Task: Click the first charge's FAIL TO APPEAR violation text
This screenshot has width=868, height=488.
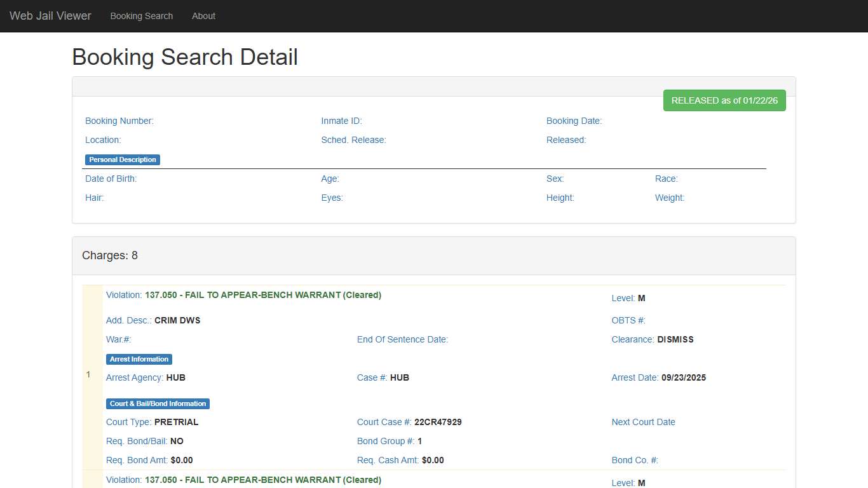Action: pos(262,295)
